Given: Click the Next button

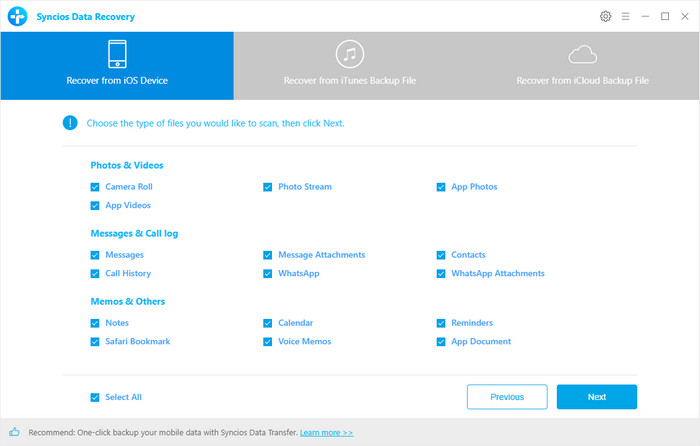Looking at the screenshot, I should pyautogui.click(x=596, y=397).
